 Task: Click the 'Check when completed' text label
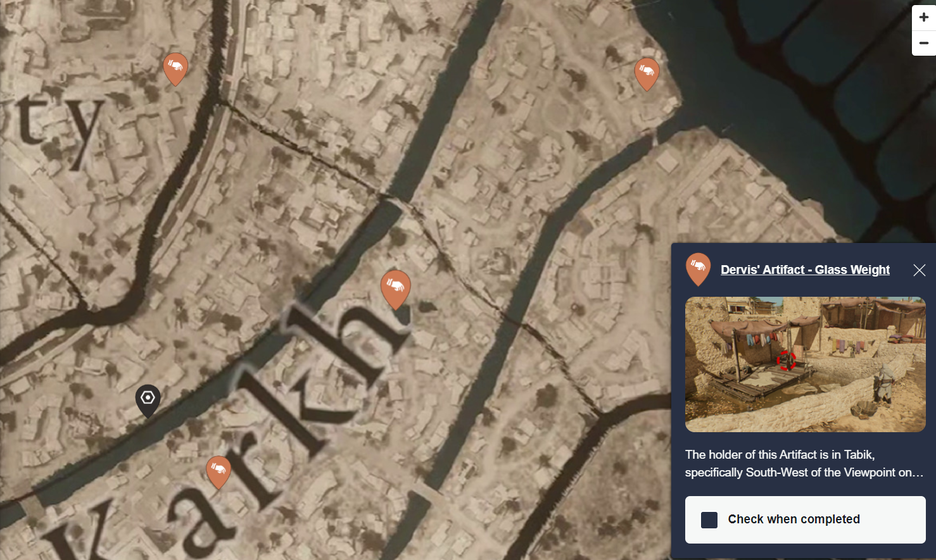[794, 520]
